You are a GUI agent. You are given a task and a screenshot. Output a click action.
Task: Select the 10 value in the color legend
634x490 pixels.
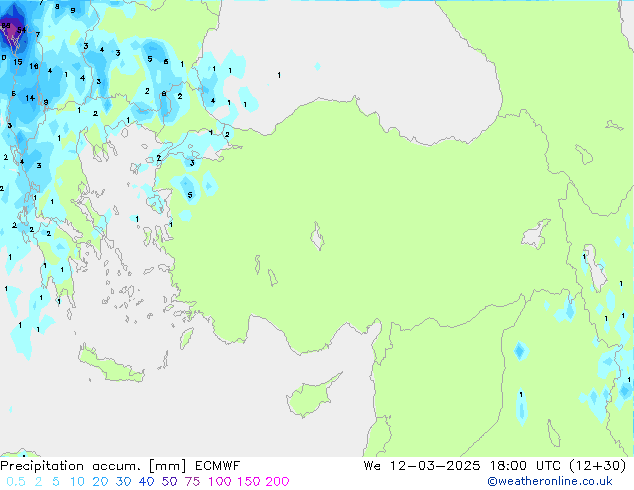[x=77, y=482]
